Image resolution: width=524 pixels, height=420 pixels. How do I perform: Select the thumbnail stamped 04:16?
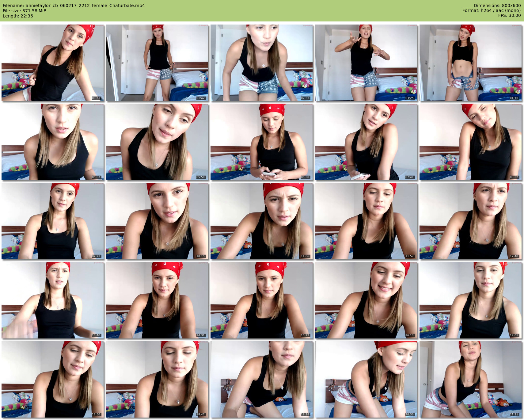click(x=471, y=63)
